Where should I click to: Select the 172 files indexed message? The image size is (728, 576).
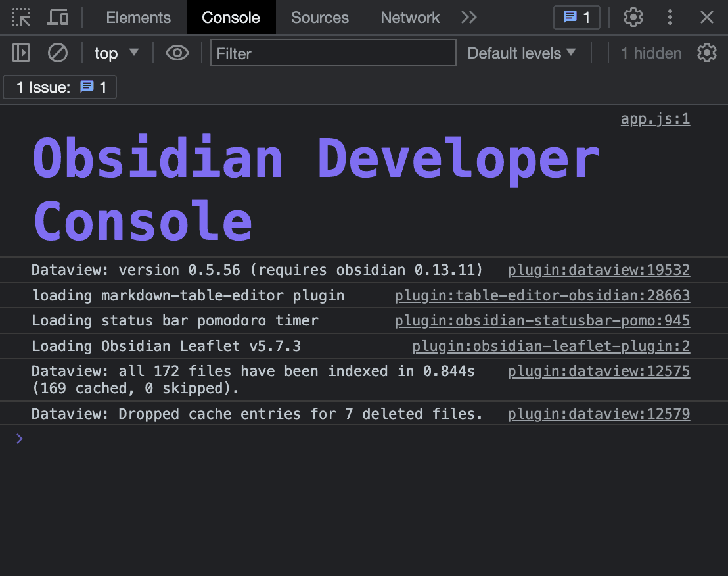coord(253,379)
